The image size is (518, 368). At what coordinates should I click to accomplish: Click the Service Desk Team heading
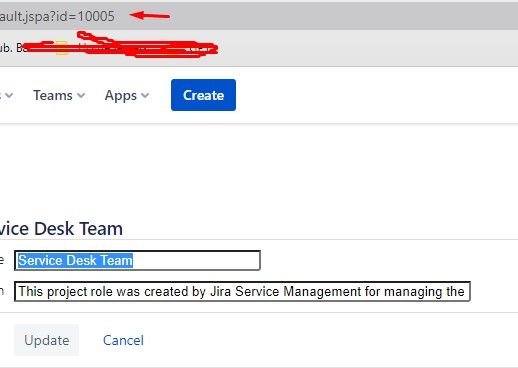tap(61, 229)
